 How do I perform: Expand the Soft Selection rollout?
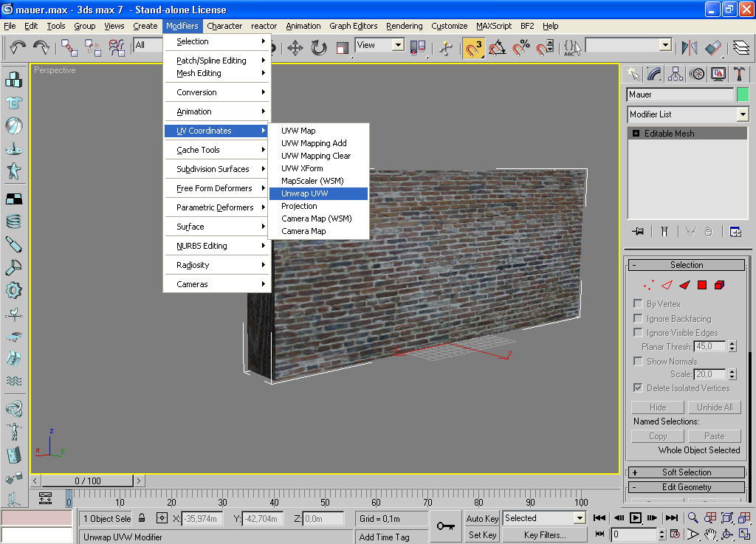point(686,472)
